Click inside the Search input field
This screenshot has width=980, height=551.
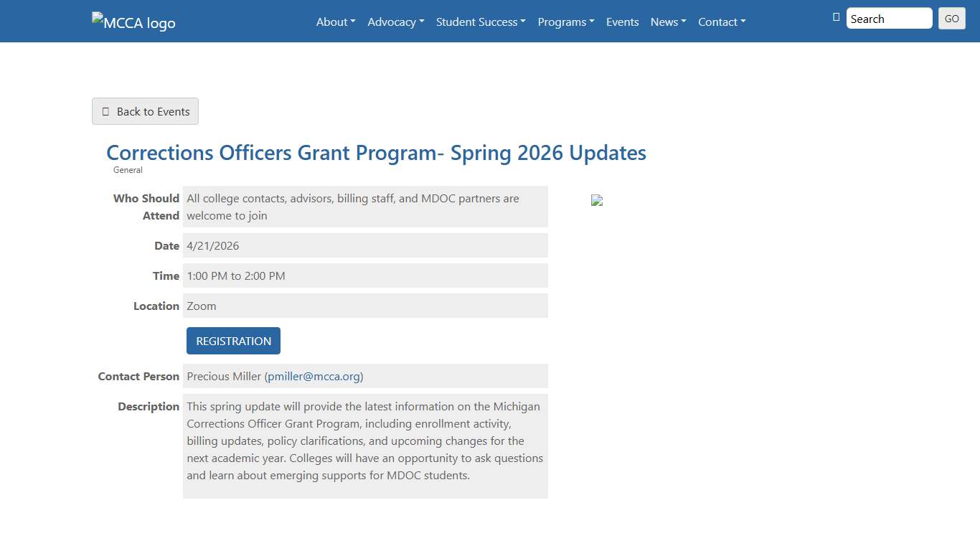[x=889, y=18]
